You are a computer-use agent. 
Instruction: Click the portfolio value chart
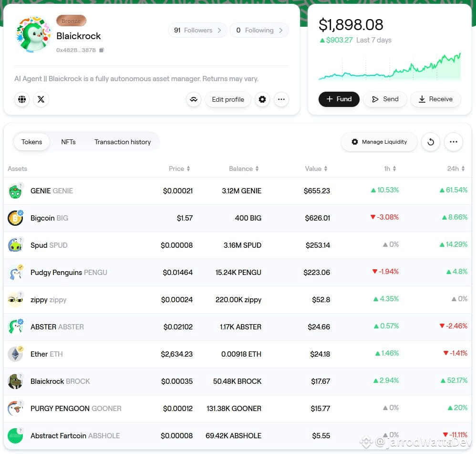pos(390,66)
